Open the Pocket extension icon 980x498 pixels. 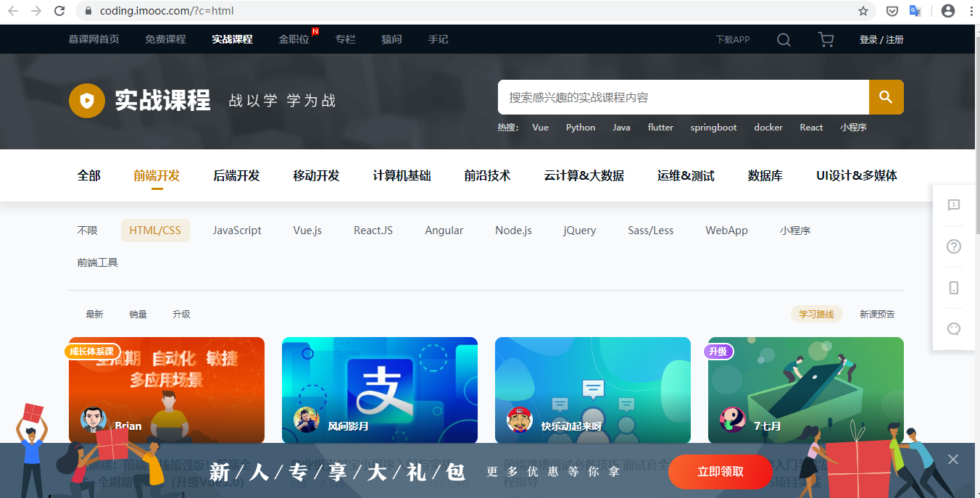click(893, 11)
